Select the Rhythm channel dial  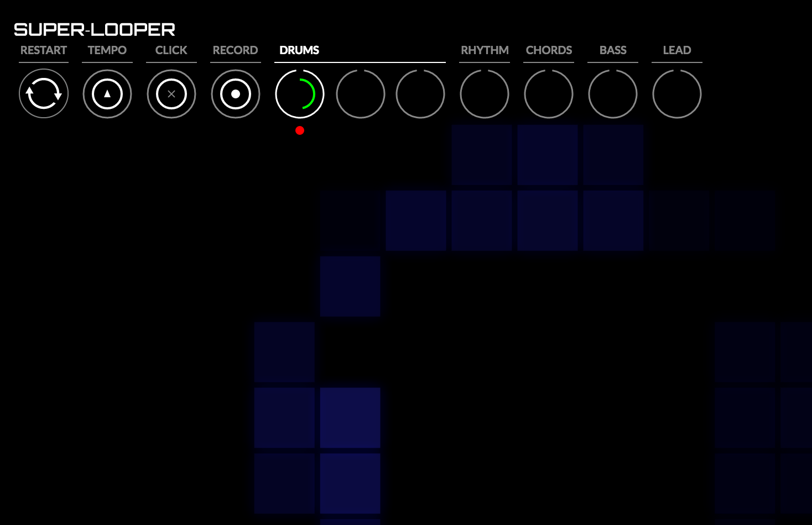point(485,94)
